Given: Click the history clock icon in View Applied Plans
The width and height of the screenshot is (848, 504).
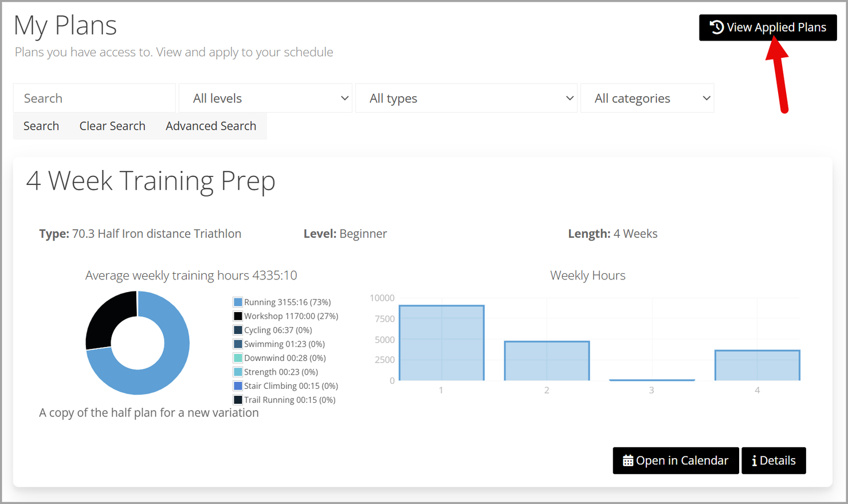Looking at the screenshot, I should [716, 27].
